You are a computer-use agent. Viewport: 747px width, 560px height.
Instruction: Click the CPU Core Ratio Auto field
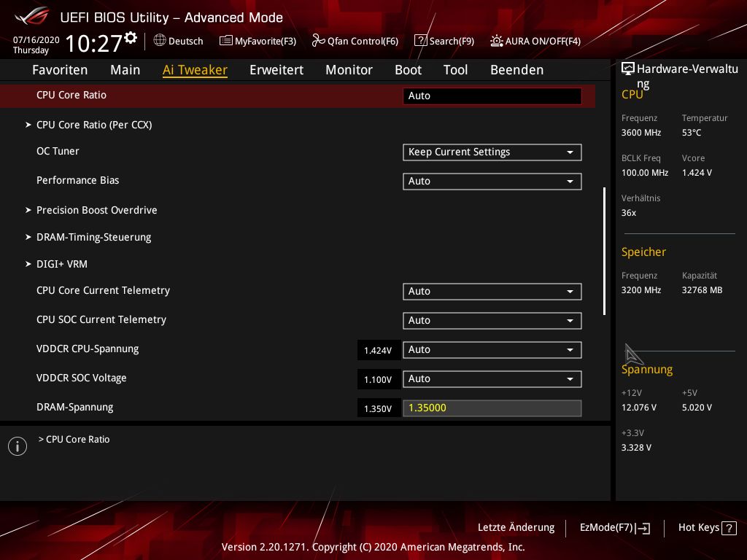pyautogui.click(x=492, y=96)
